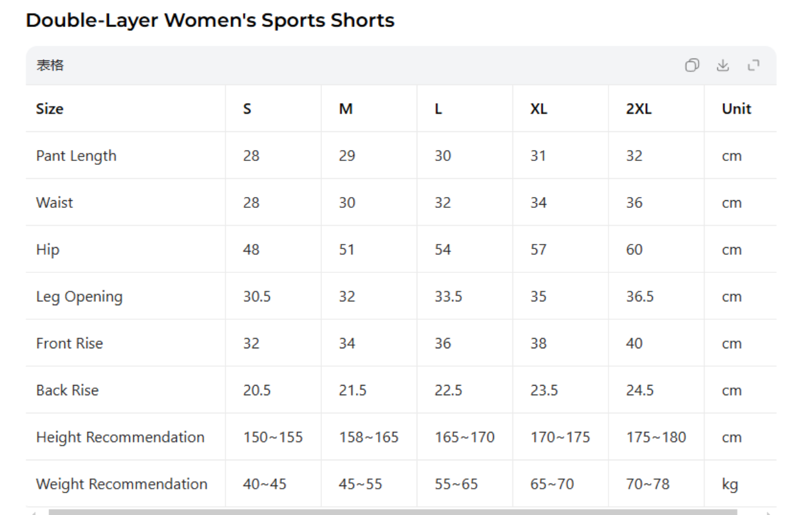The width and height of the screenshot is (812, 515).
Task: Click the download table icon
Action: (x=723, y=65)
